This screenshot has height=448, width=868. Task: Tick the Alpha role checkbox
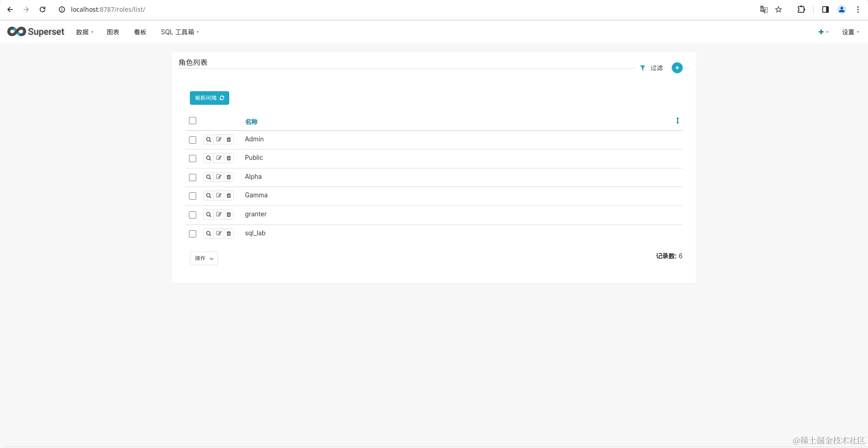pyautogui.click(x=193, y=177)
